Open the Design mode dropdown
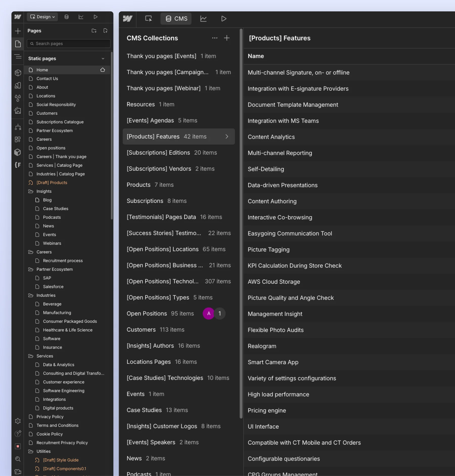Screen dimensions: 455x476 point(42,17)
